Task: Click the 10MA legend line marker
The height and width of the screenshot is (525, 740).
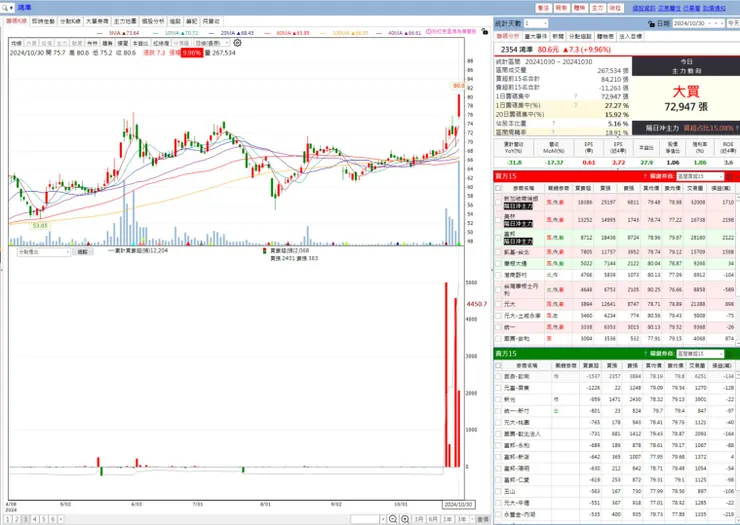Action: (x=155, y=33)
